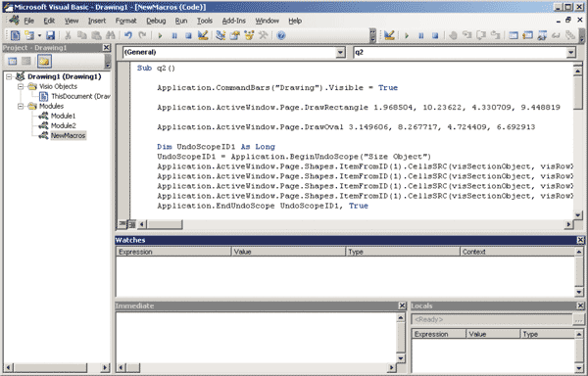588x376 pixels.
Task: Close the Immediate panel
Action: point(402,305)
